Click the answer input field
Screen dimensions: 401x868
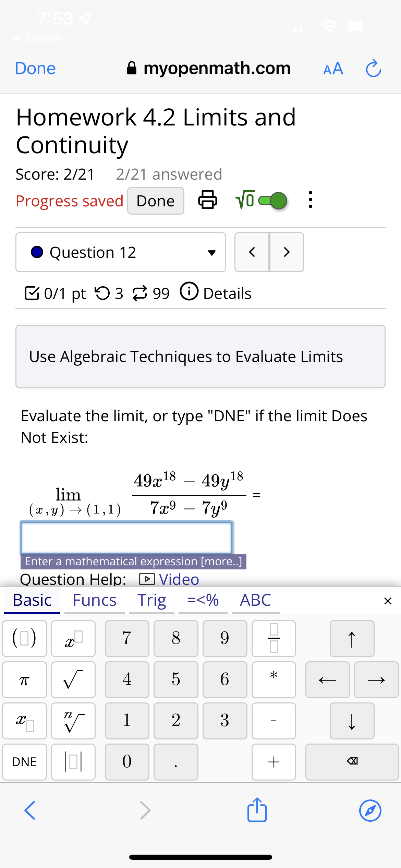coord(127,538)
